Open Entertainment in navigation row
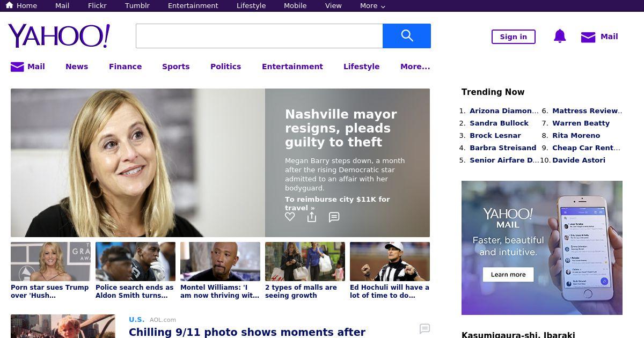Screen dimensions: 644x338 coord(292,67)
